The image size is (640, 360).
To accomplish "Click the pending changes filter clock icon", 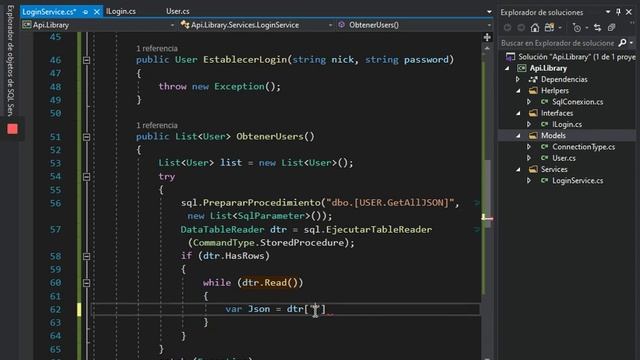I will pyautogui.click(x=577, y=28).
